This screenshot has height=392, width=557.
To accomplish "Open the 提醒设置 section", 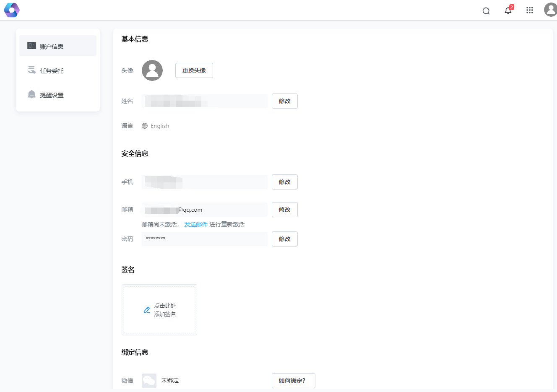I will 52,94.
